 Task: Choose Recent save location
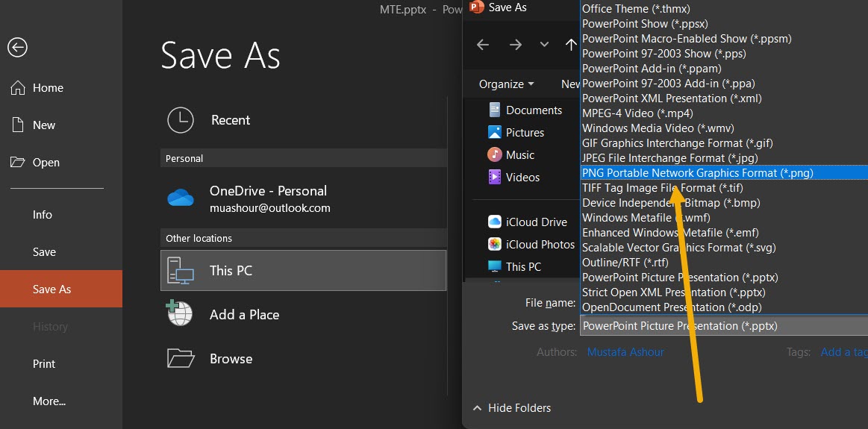[x=303, y=119]
